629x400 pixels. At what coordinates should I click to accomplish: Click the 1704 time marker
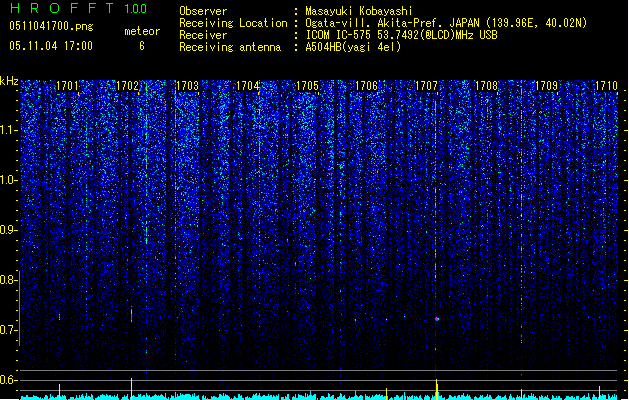coord(248,86)
